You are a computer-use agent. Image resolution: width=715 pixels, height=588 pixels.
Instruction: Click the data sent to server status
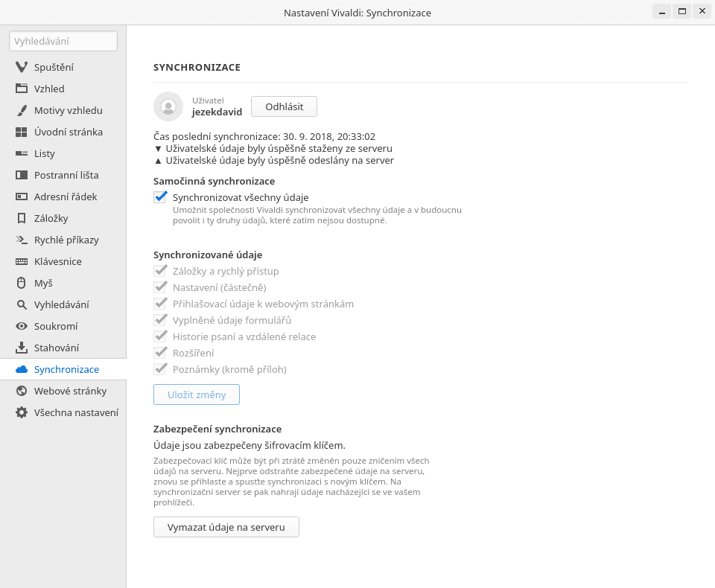pos(273,161)
